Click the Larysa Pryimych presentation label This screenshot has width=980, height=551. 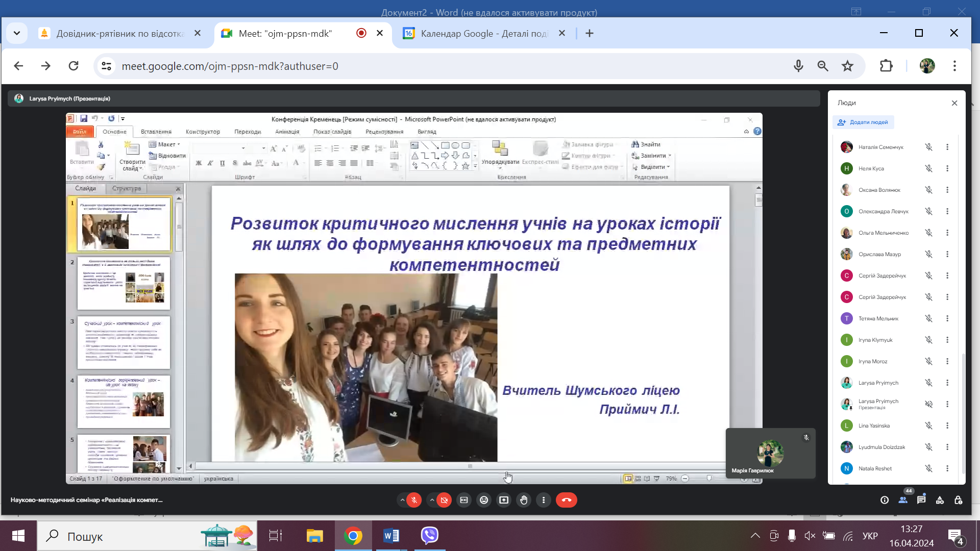70,98
